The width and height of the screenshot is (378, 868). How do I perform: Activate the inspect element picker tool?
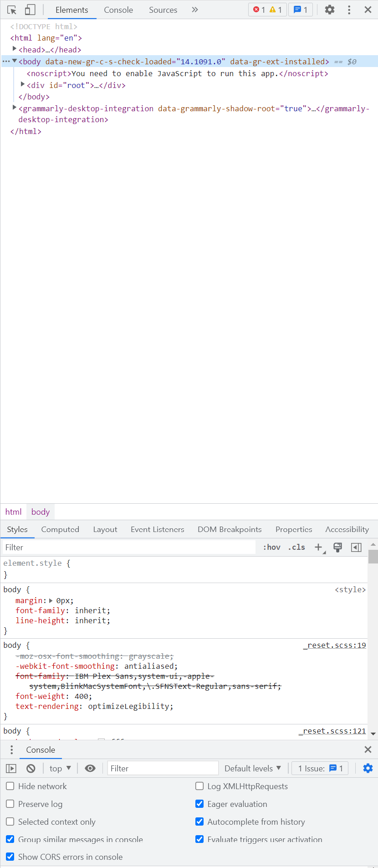click(12, 10)
